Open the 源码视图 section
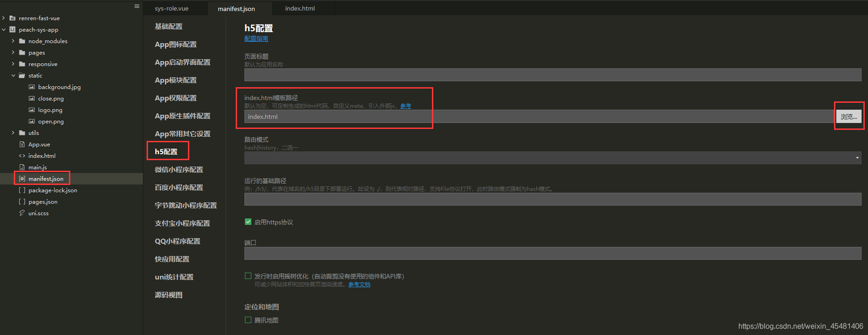The height and width of the screenshot is (335, 868). [169, 295]
